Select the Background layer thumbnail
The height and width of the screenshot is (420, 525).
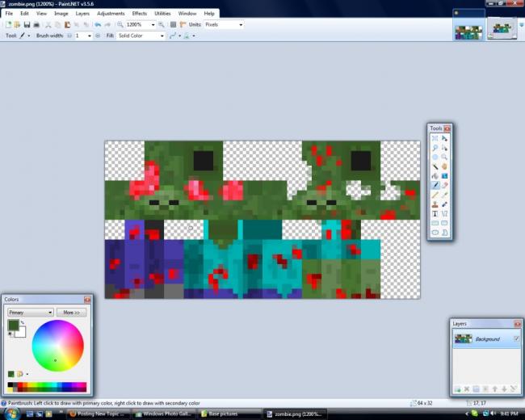[x=463, y=339]
